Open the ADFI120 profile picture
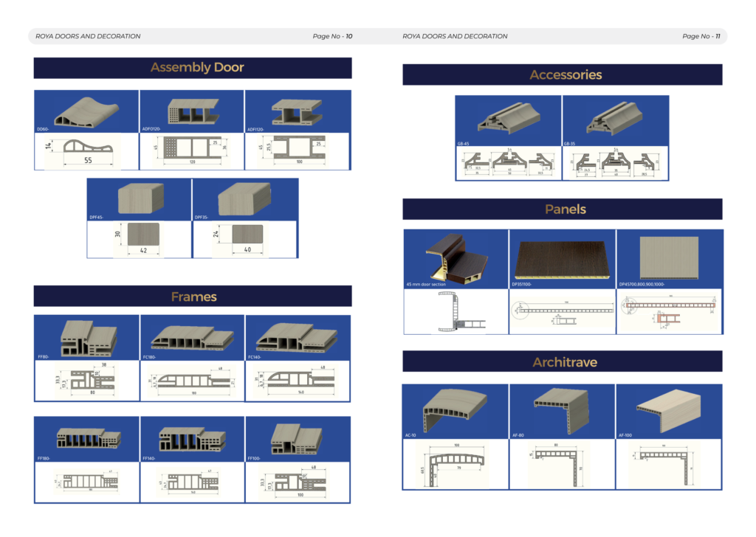 297,111
